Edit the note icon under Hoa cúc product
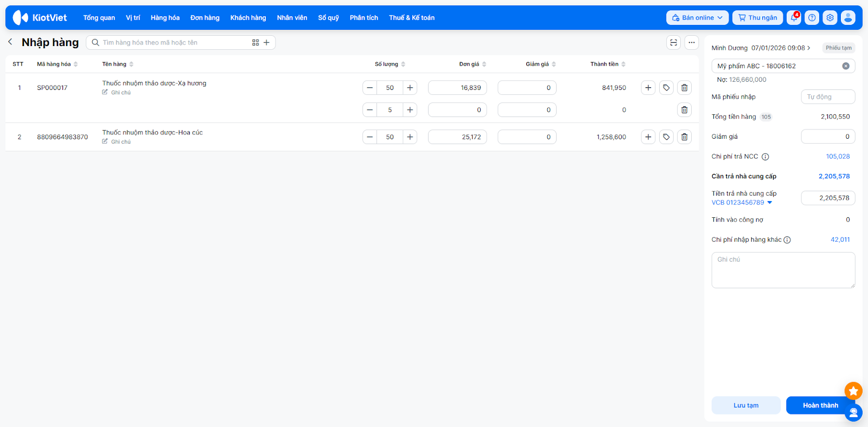868x427 pixels. [105, 141]
